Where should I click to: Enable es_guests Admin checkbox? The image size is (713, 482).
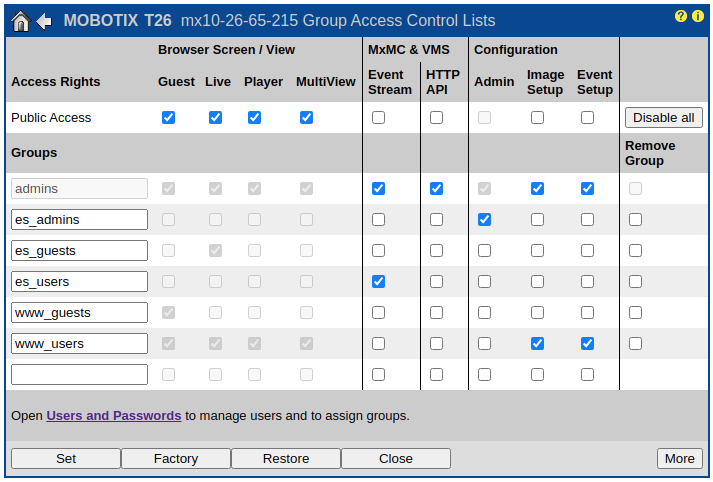485,251
